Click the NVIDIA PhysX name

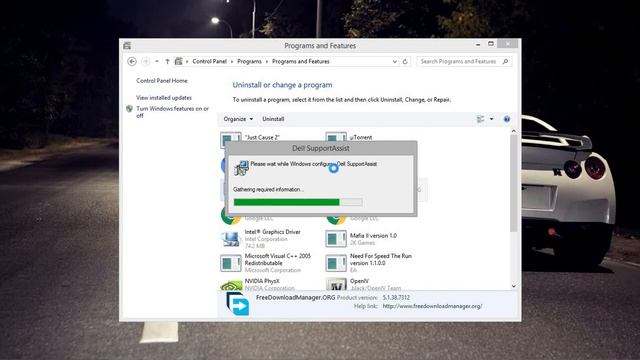tap(262, 281)
